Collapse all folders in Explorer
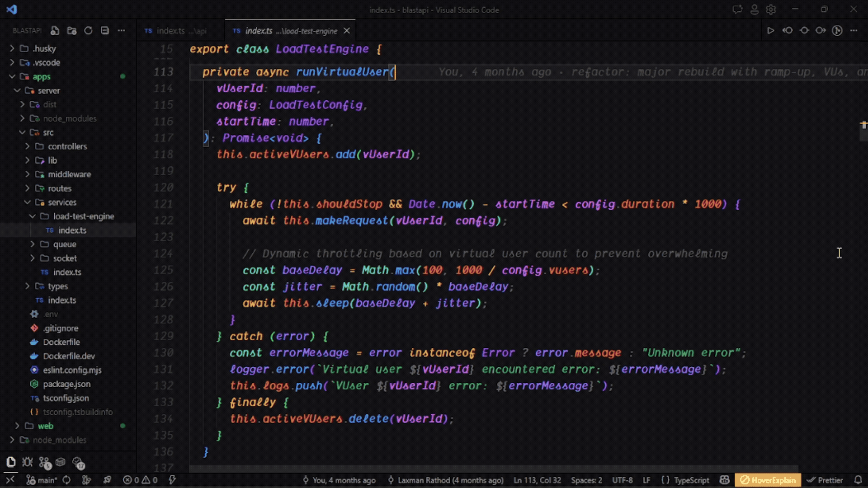Screen dimensions: 868x488 (x=104, y=30)
